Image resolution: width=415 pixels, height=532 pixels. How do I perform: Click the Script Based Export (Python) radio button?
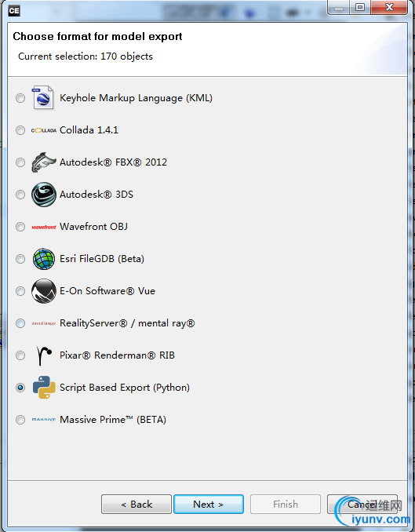pos(20,388)
